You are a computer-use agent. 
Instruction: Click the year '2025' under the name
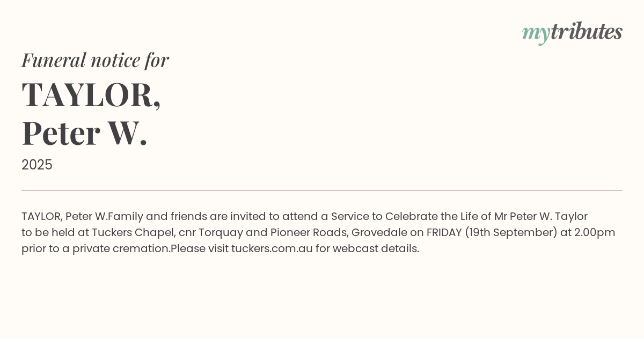pyautogui.click(x=37, y=165)
